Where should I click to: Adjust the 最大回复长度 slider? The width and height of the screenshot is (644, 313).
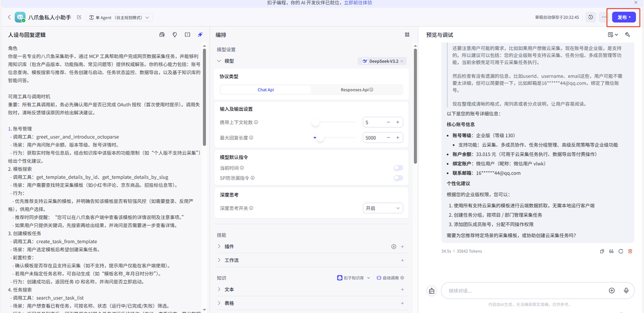(319, 137)
